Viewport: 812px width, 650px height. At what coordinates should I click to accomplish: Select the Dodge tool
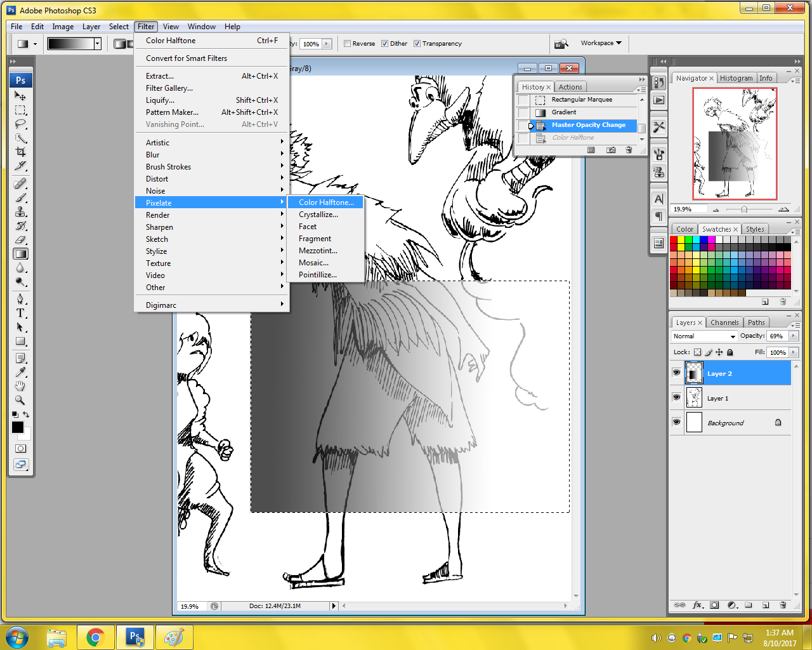point(20,282)
